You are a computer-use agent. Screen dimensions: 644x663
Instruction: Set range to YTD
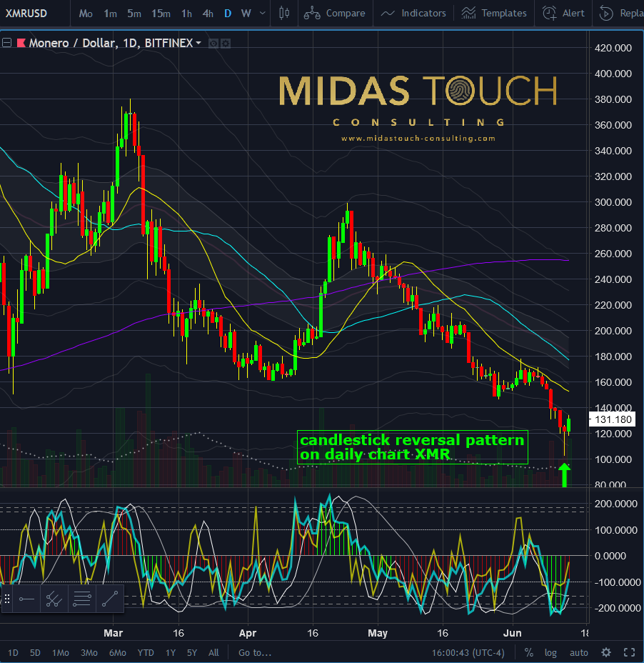[146, 652]
